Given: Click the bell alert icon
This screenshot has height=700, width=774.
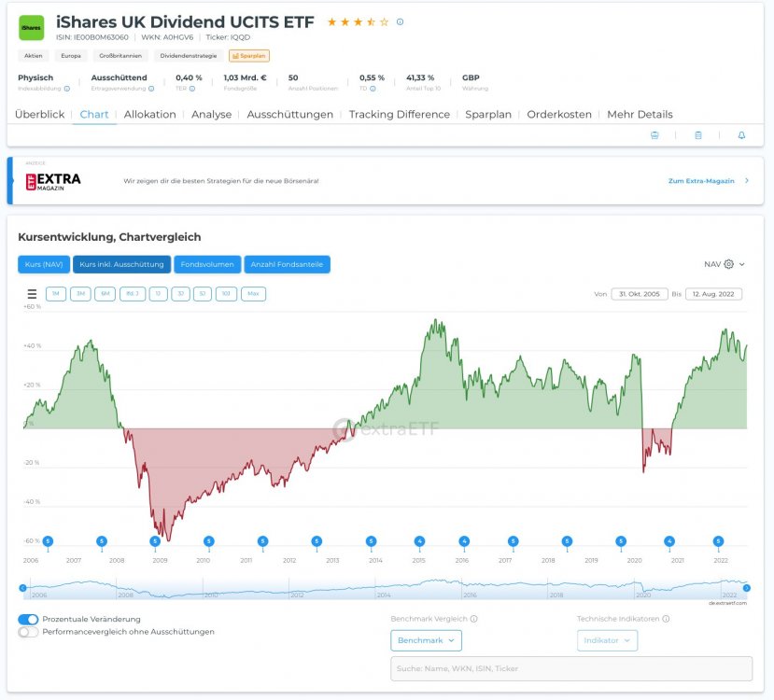Looking at the screenshot, I should tap(741, 135).
